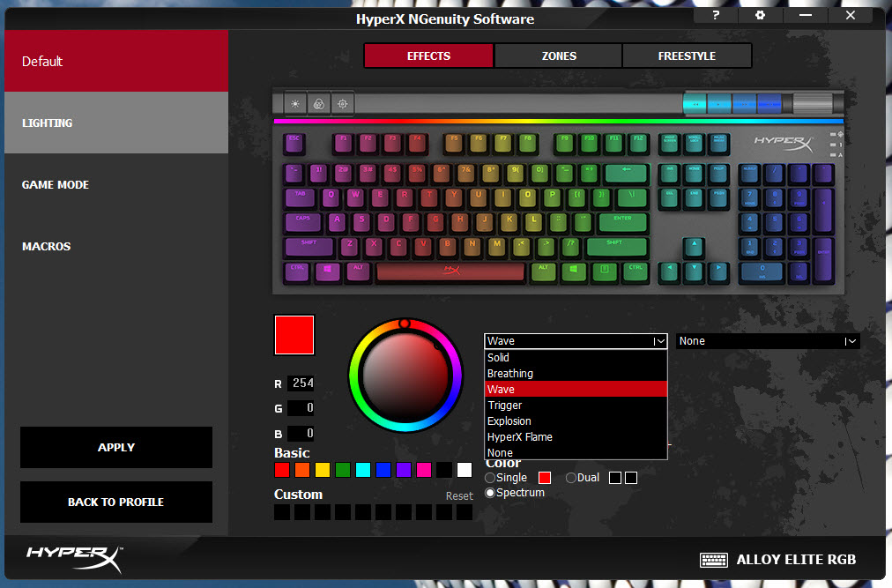
Task: Switch to the ZONES tab
Action: (559, 56)
